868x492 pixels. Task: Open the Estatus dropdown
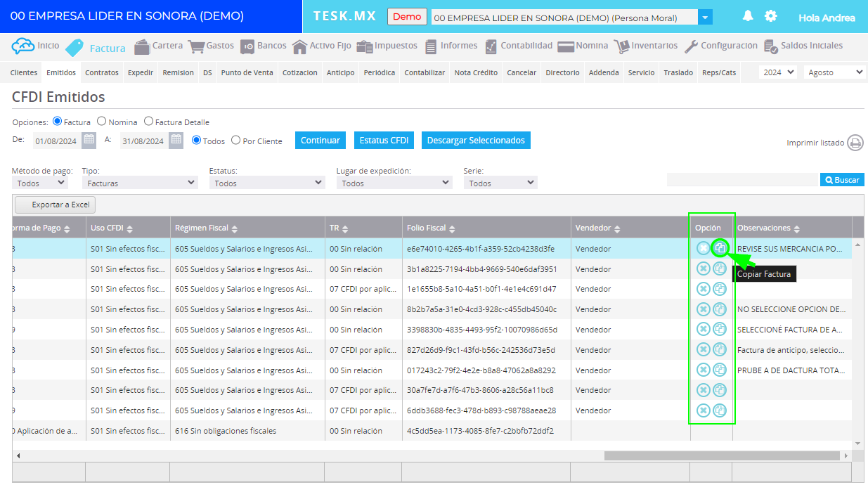pos(267,183)
